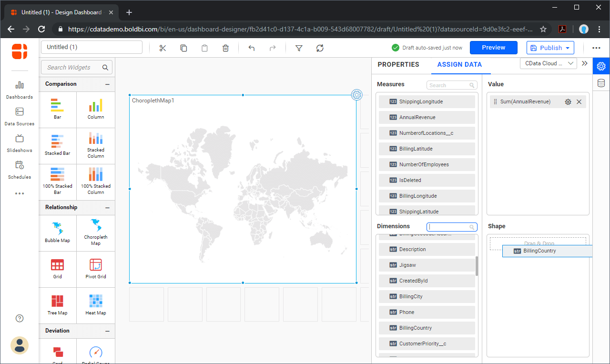Image resolution: width=610 pixels, height=364 pixels.
Task: Open Data Sources in left sidebar
Action: 19,116
